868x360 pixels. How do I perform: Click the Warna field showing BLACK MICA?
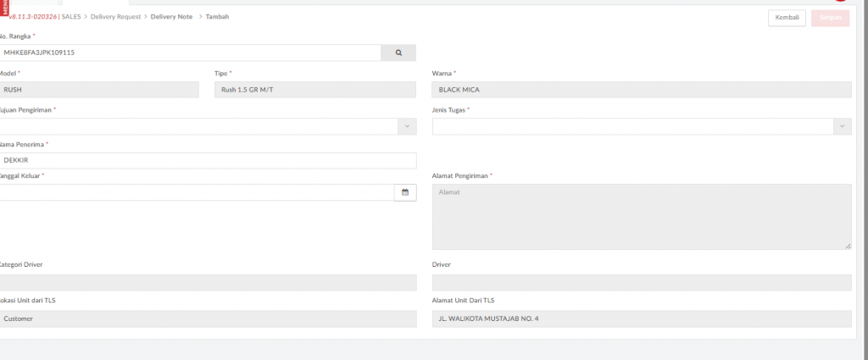(x=641, y=90)
